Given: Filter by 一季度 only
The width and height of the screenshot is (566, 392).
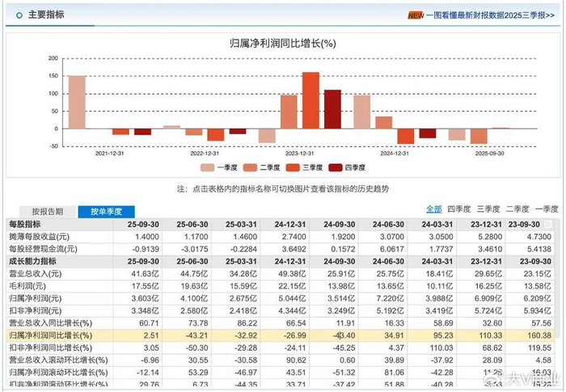Looking at the screenshot, I should [547, 209].
